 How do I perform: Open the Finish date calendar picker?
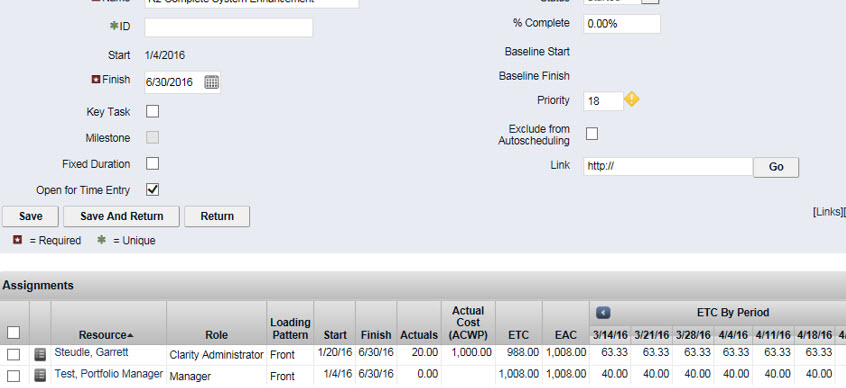[x=212, y=82]
